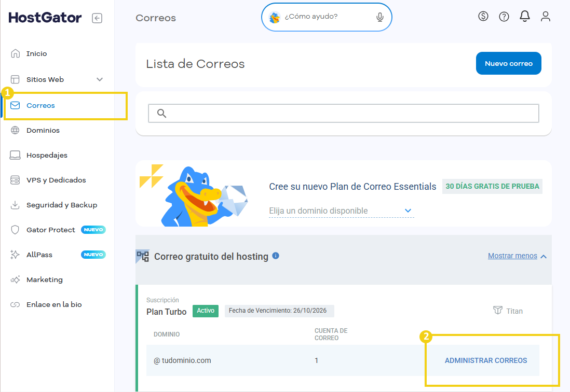570x392 pixels.
Task: Click the Dominios globe icon
Action: [x=15, y=130]
